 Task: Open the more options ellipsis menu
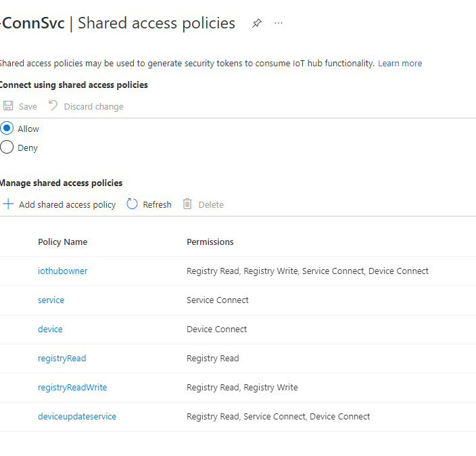279,23
